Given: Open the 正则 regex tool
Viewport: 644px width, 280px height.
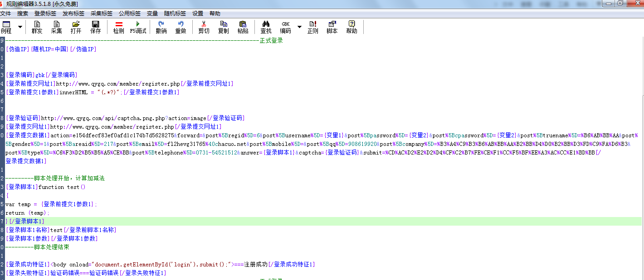Looking at the screenshot, I should point(312,27).
